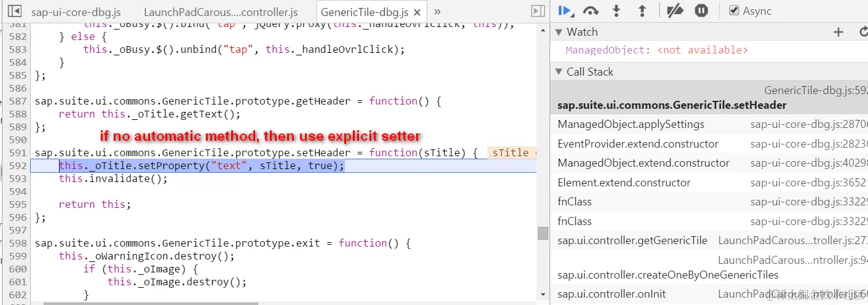Toggle the Async checkbox
This screenshot has height=305, width=868.
click(x=734, y=10)
